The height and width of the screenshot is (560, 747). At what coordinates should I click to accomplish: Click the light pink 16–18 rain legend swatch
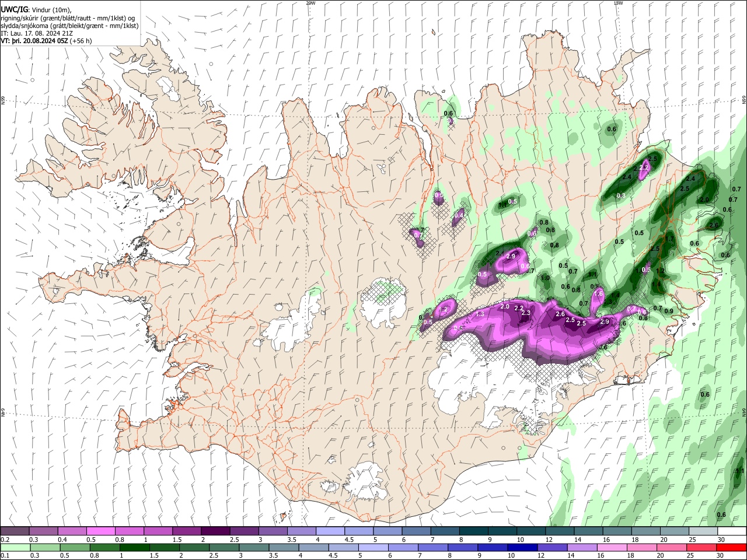point(611,548)
